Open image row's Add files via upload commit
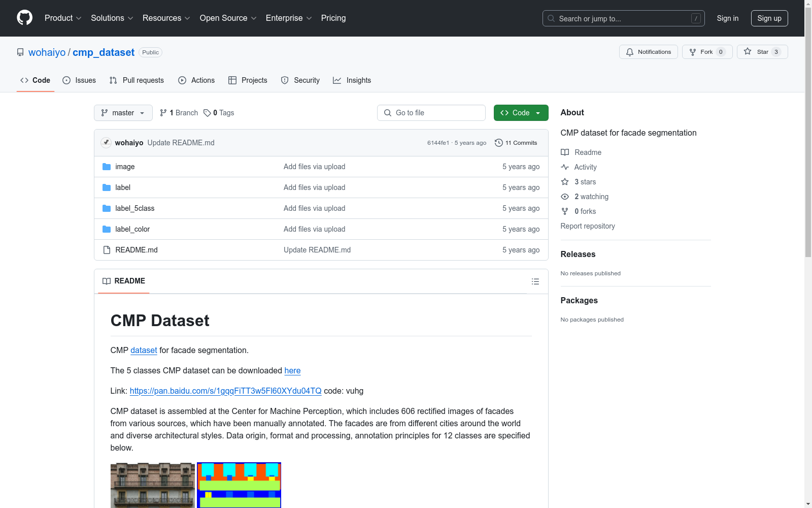Image resolution: width=812 pixels, height=508 pixels. (315, 167)
